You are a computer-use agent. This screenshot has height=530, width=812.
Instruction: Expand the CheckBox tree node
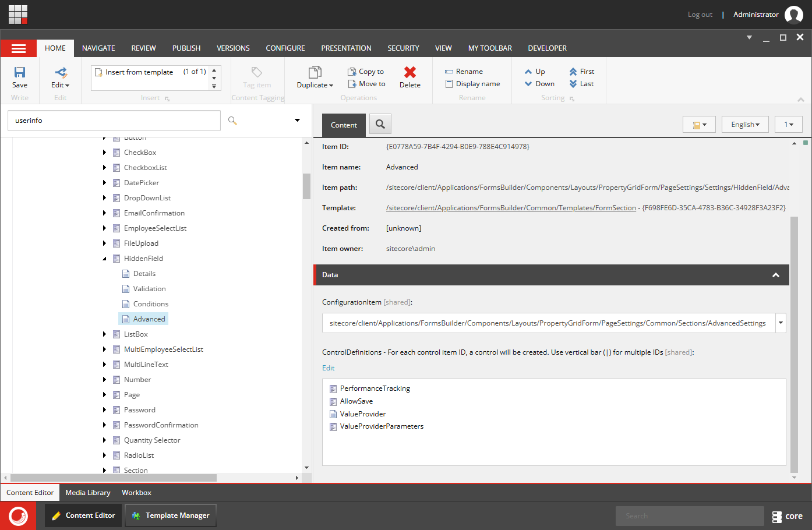point(104,153)
